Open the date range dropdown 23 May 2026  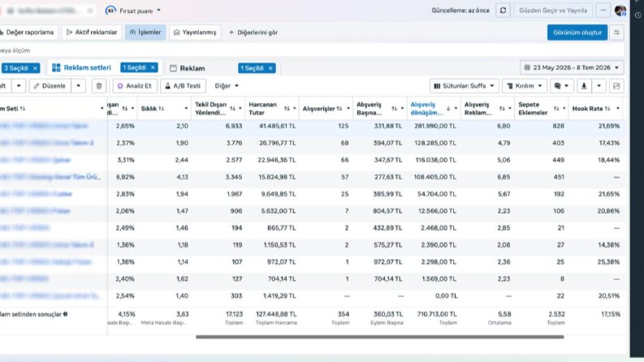pos(572,67)
